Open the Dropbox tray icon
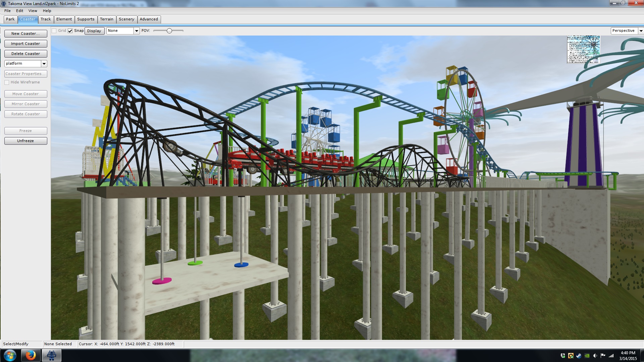 [x=563, y=356]
